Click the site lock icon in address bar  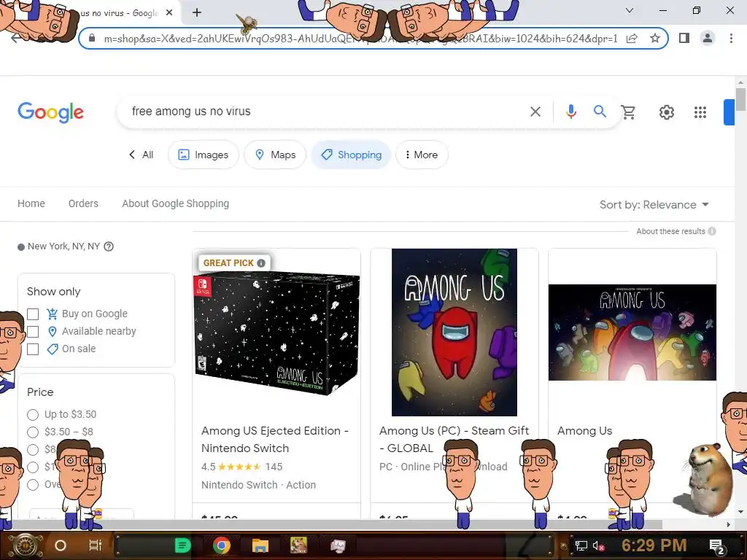point(92,38)
